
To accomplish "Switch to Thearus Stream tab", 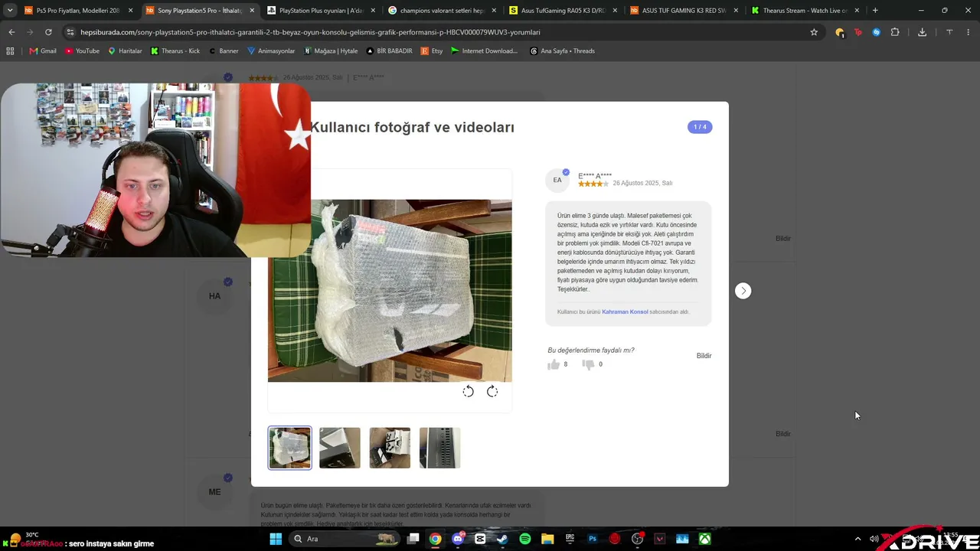I will tap(805, 11).
